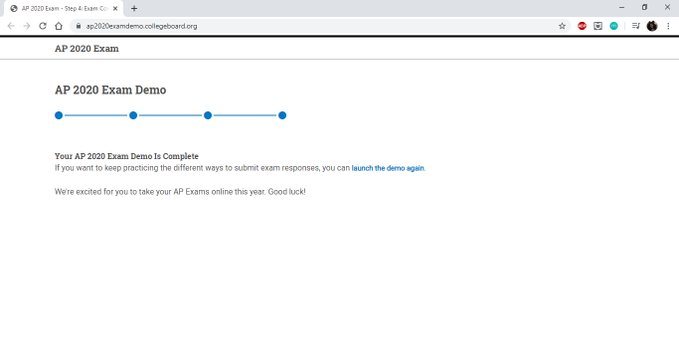Click the browser Forward arrow
The width and height of the screenshot is (679, 362).
[x=27, y=26]
